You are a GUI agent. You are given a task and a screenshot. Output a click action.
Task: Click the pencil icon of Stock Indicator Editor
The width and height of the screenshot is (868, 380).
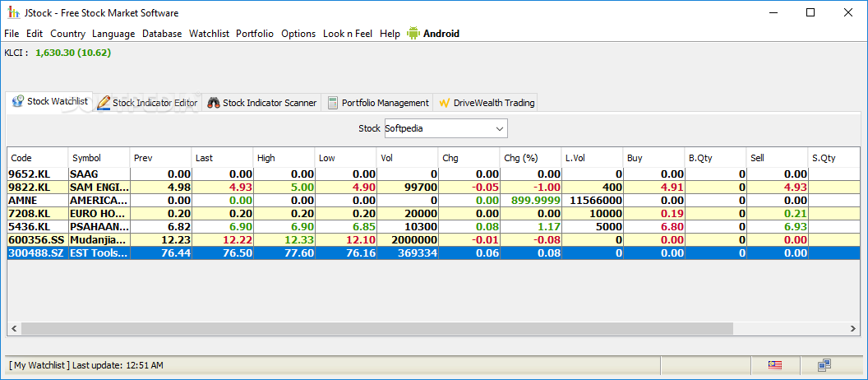pyautogui.click(x=103, y=103)
